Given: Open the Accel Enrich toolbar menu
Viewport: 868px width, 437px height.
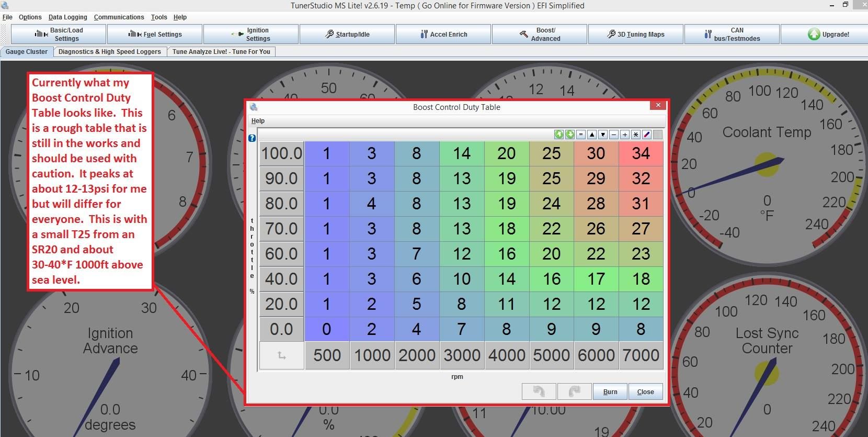Looking at the screenshot, I should [443, 35].
